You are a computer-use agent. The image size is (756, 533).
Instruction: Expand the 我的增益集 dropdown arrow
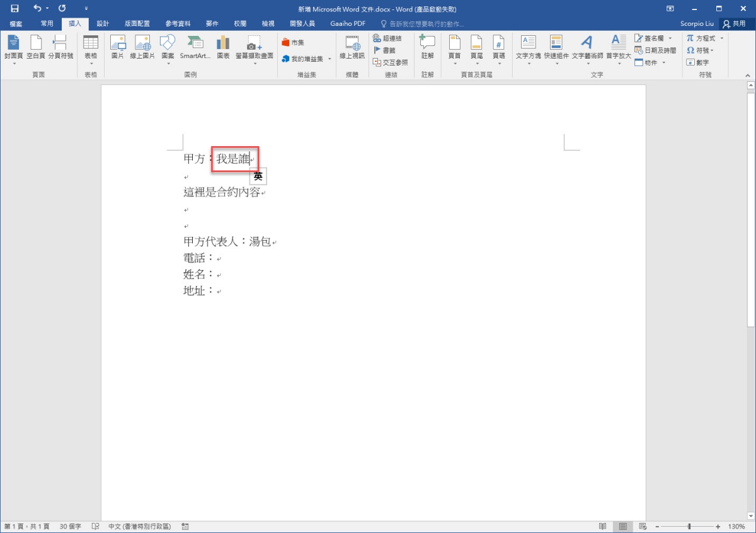[329, 59]
